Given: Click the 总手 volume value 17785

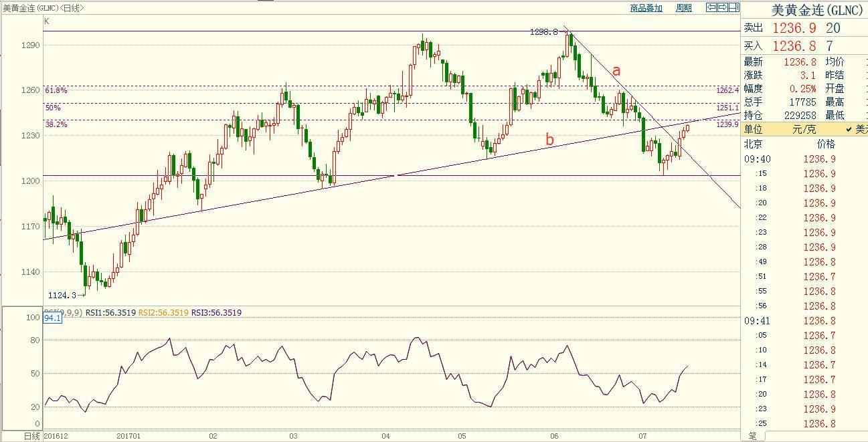Looking at the screenshot, I should click(x=802, y=102).
